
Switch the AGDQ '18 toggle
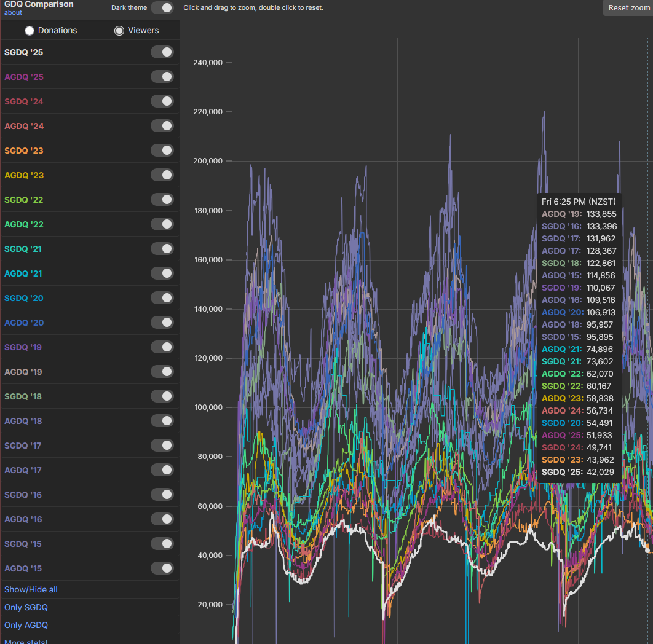coord(162,420)
